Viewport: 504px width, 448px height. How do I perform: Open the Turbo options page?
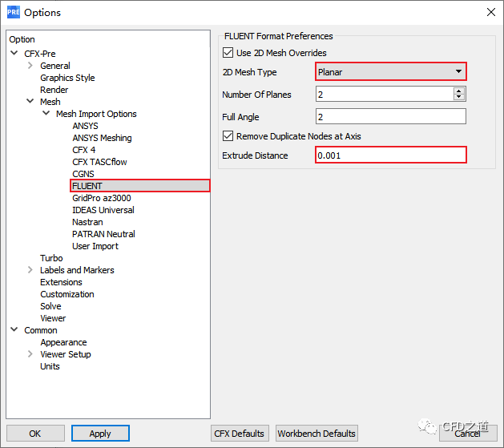pyautogui.click(x=51, y=258)
